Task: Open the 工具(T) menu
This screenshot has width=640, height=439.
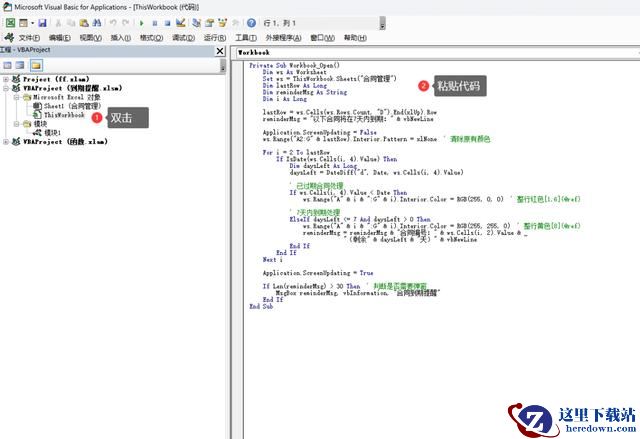Action: click(246, 38)
